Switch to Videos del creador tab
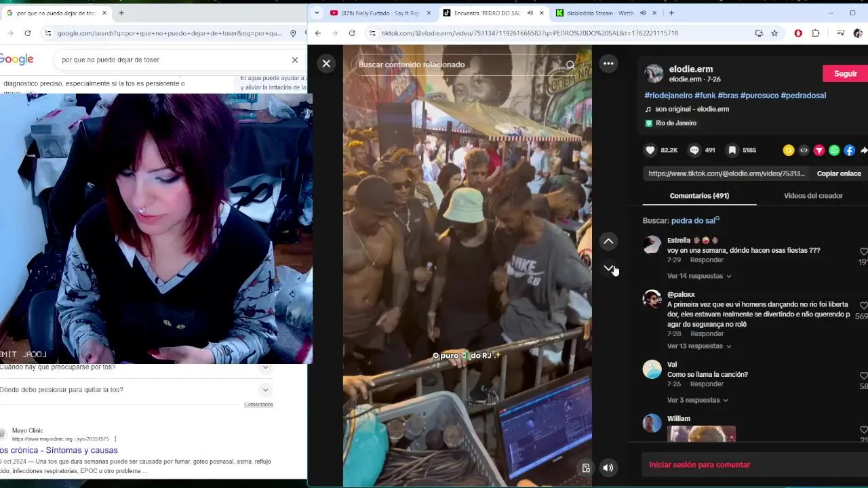The image size is (868, 488). click(x=813, y=196)
